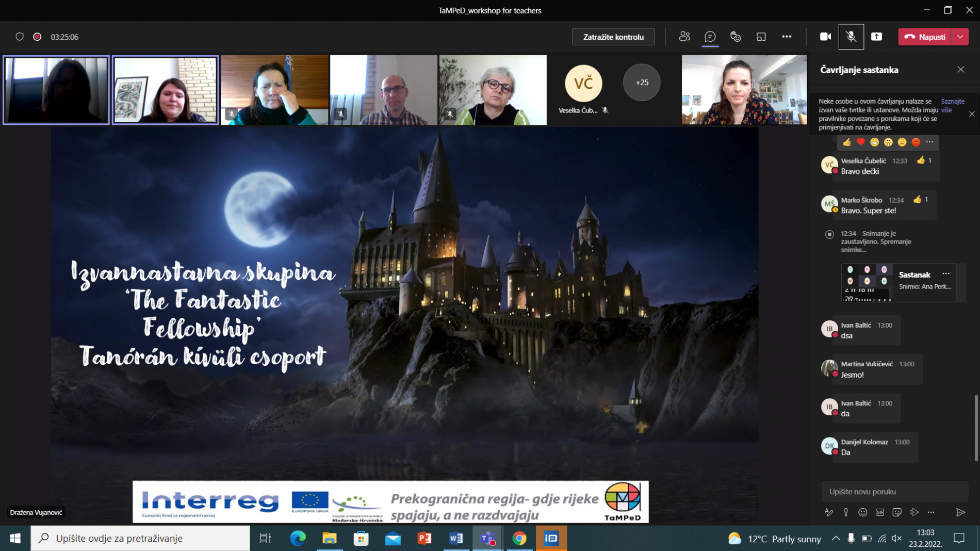Open Google Chrome from taskbar
Viewport: 980px width, 551px height.
519,539
